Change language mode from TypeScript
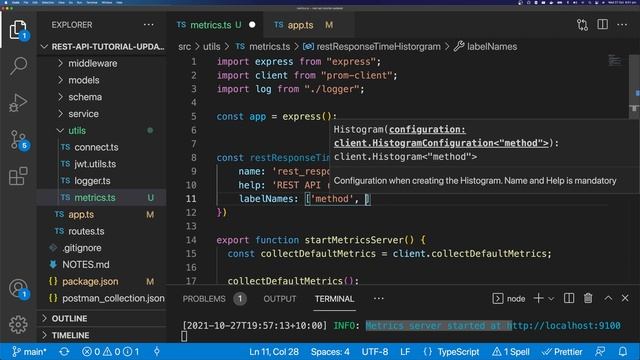640x360 pixels. (458, 352)
